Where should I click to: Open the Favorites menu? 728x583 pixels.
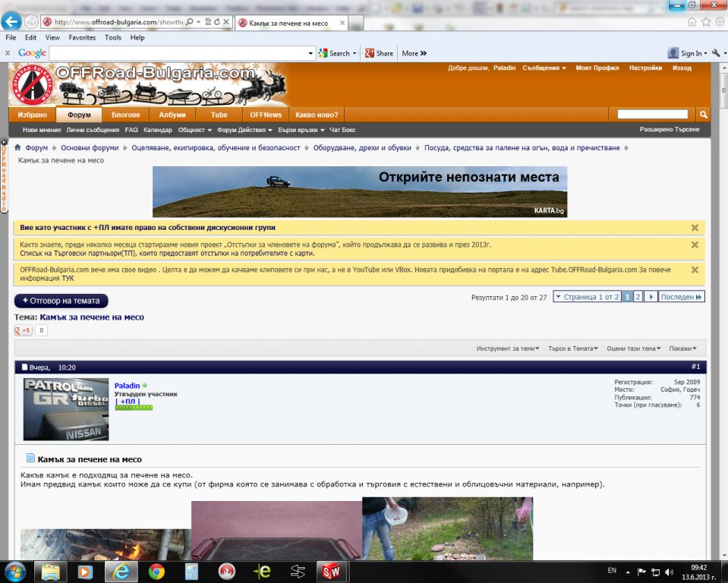[82, 37]
